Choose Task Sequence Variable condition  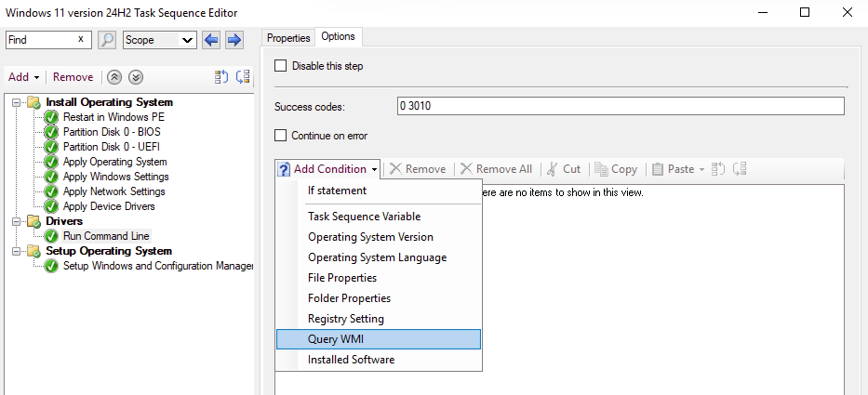coord(379,217)
